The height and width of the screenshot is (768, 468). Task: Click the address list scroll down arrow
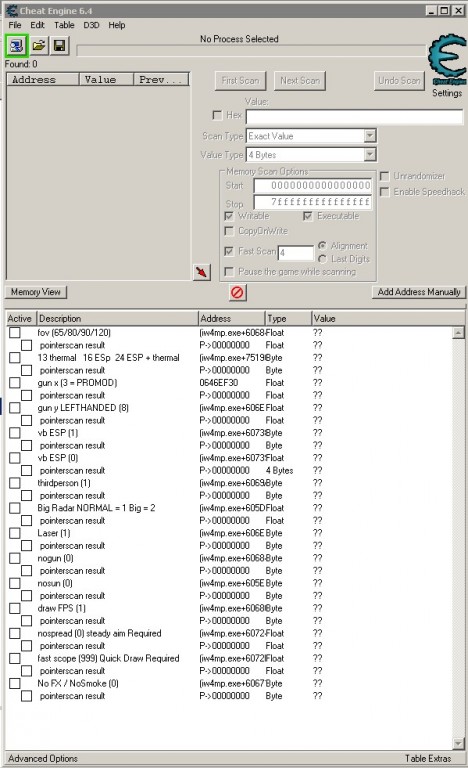[458, 744]
